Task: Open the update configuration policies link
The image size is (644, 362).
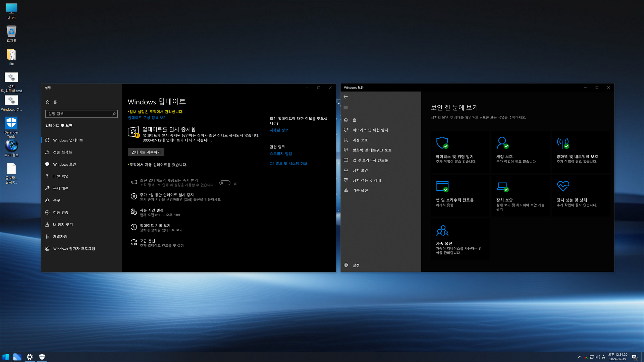Action: (x=147, y=118)
